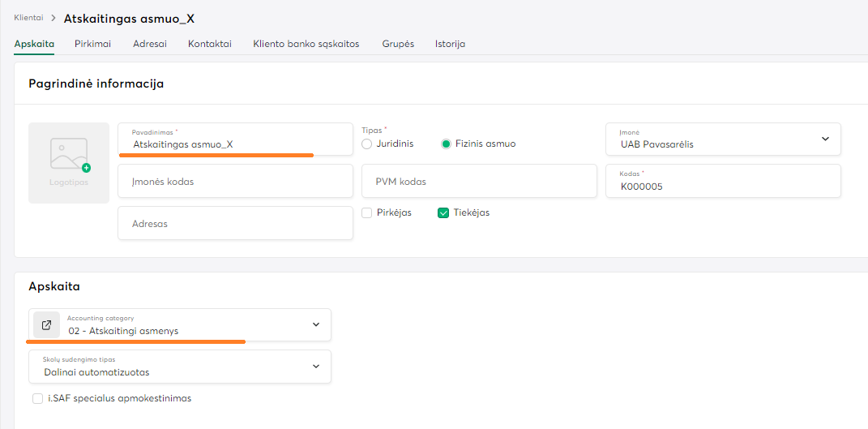Switch to the Pirkimai tab
The height and width of the screenshot is (429, 868).
[x=92, y=44]
